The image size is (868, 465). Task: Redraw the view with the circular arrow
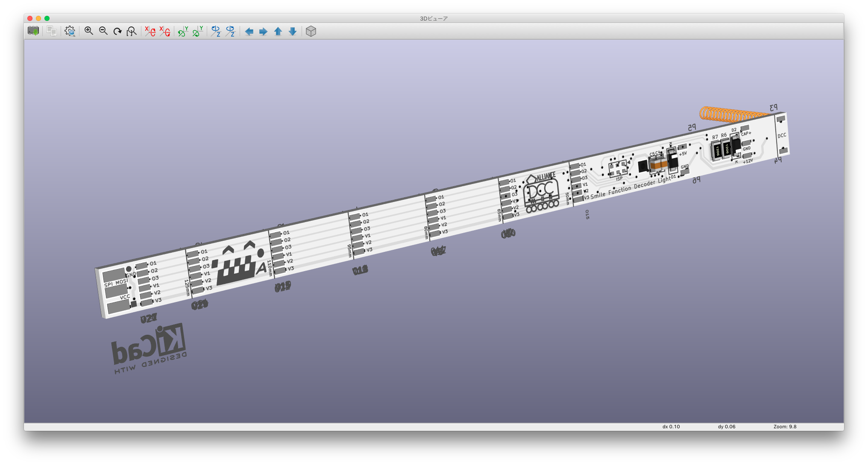pos(117,31)
